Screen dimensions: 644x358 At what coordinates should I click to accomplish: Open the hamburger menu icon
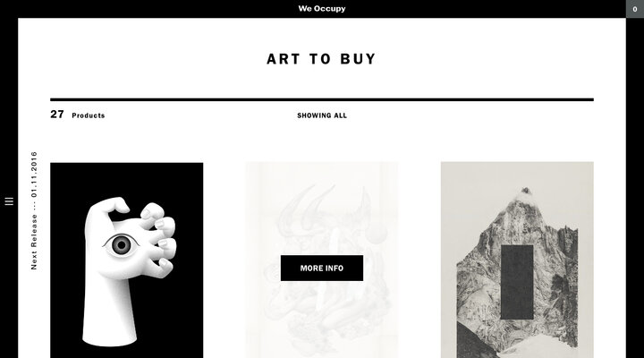coord(9,201)
